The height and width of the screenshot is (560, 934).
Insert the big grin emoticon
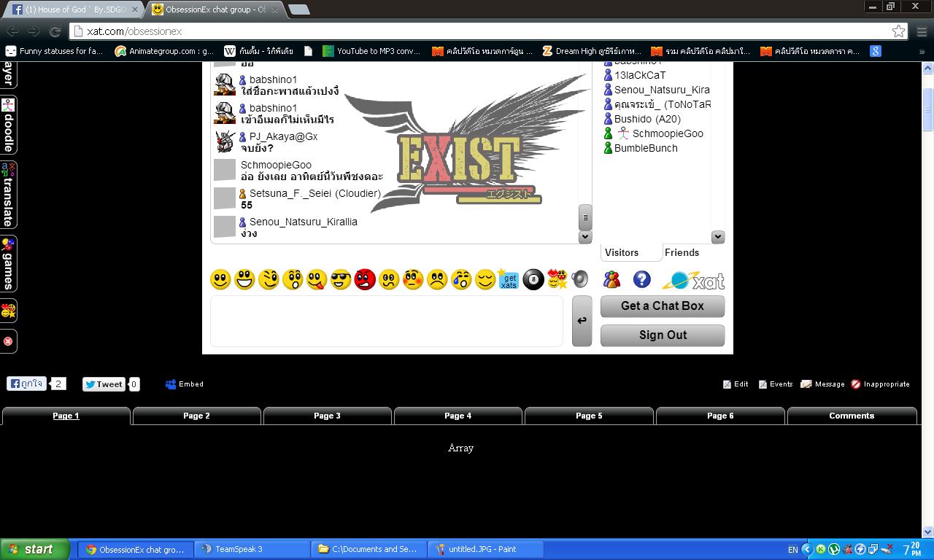pyautogui.click(x=244, y=279)
